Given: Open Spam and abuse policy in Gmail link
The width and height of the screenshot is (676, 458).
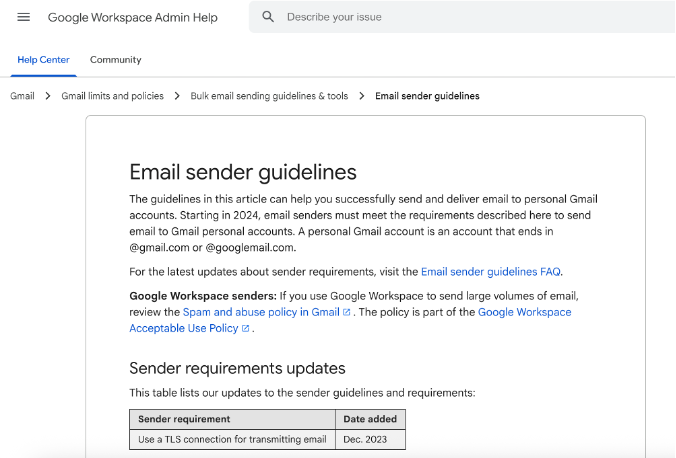Looking at the screenshot, I should point(261,312).
